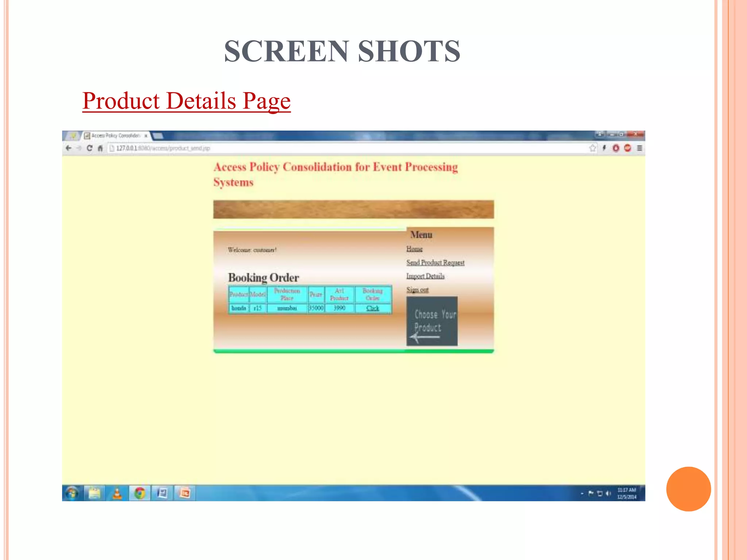Screen dimensions: 747x560
Task: Reload the page with the refresh icon
Action: (x=90, y=148)
